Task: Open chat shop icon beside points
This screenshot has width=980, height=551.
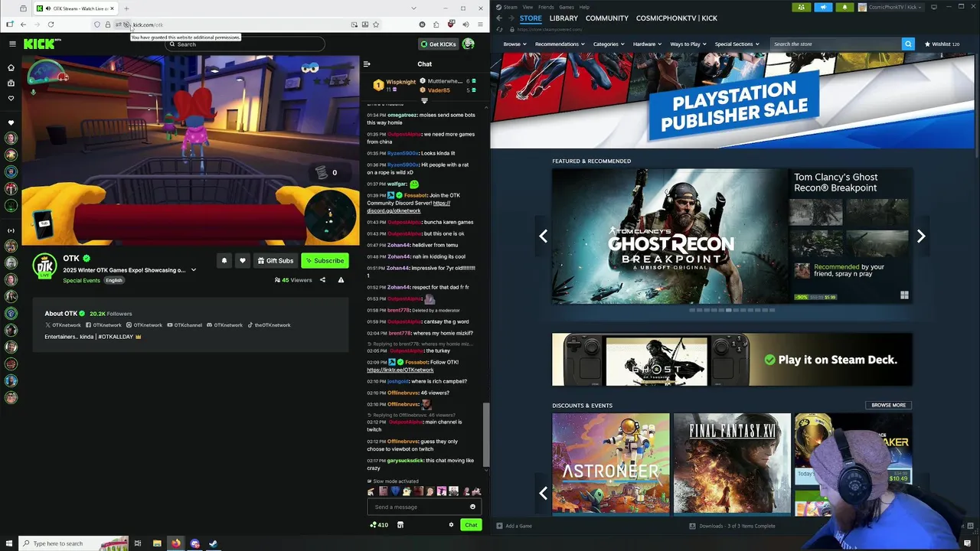Action: (400, 525)
